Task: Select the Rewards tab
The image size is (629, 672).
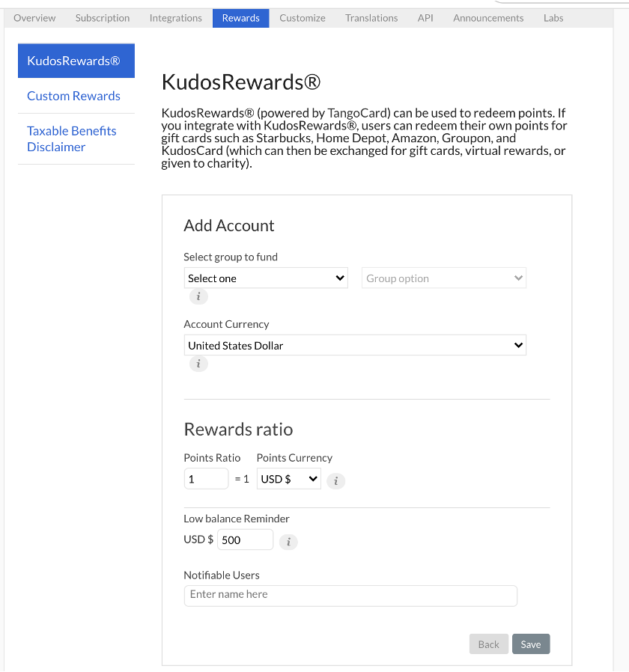Action: click(240, 18)
